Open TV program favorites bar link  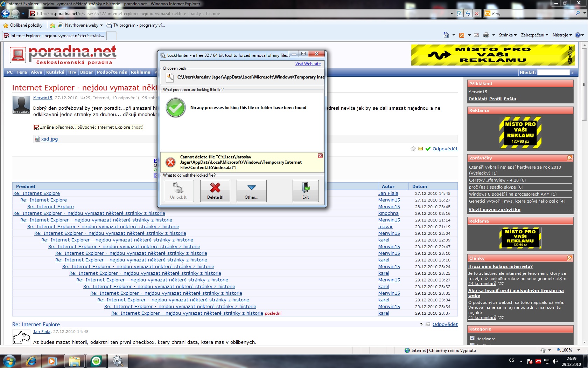click(x=136, y=25)
